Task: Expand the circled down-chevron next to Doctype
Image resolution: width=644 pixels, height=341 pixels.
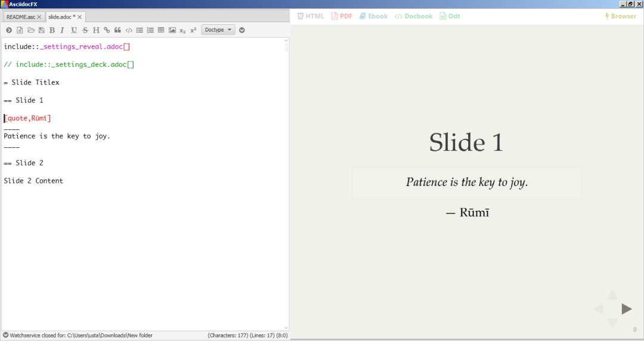Action: click(242, 30)
